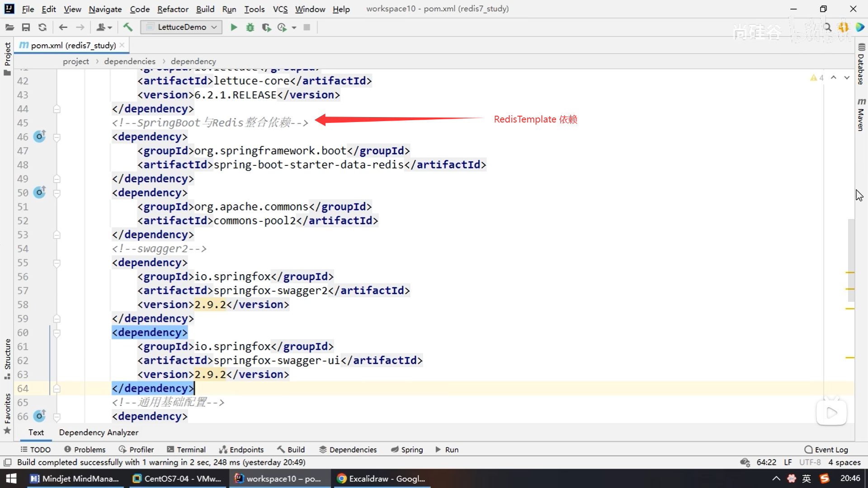Open the Refactor menu
Viewport: 868px width, 488px height.
click(173, 9)
